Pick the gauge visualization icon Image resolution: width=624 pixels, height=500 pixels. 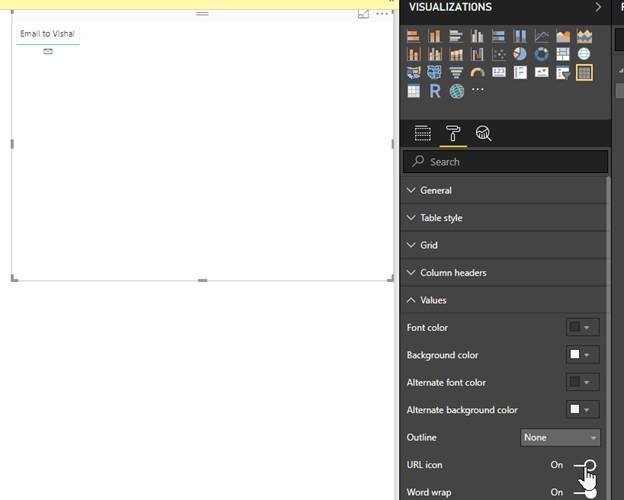coord(477,72)
